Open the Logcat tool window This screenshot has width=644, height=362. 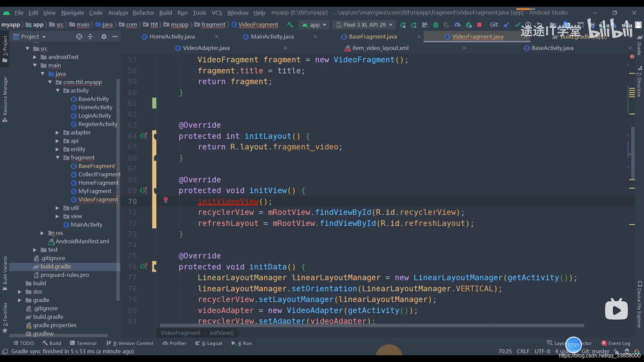209,343
